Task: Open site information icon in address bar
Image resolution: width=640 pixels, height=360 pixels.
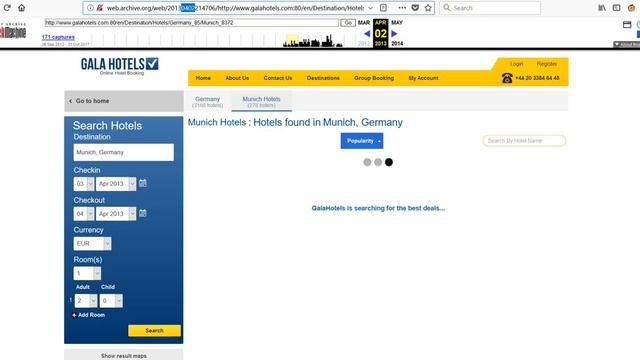Action: click(x=90, y=8)
